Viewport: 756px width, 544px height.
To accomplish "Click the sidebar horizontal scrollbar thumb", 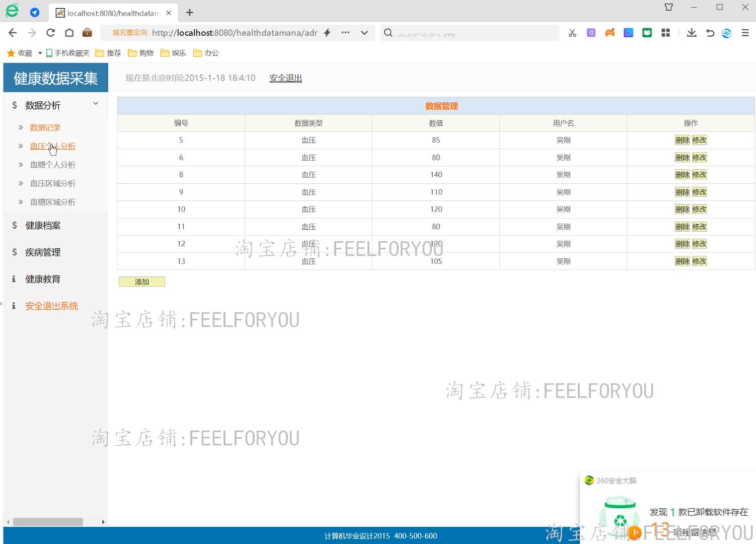I will [x=48, y=522].
